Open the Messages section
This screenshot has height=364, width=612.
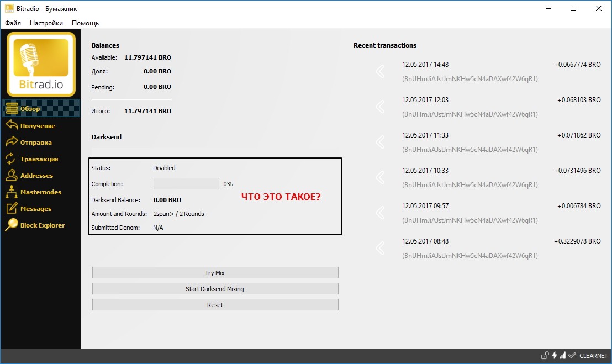(x=35, y=209)
